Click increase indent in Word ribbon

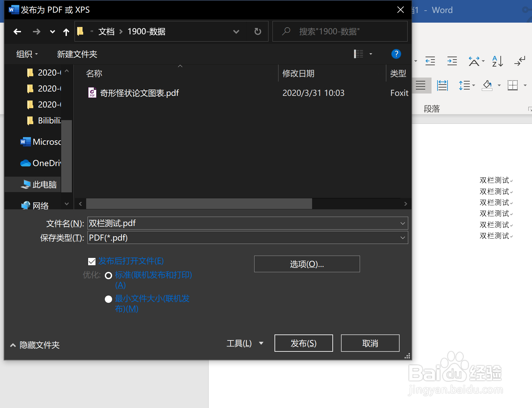(452, 61)
